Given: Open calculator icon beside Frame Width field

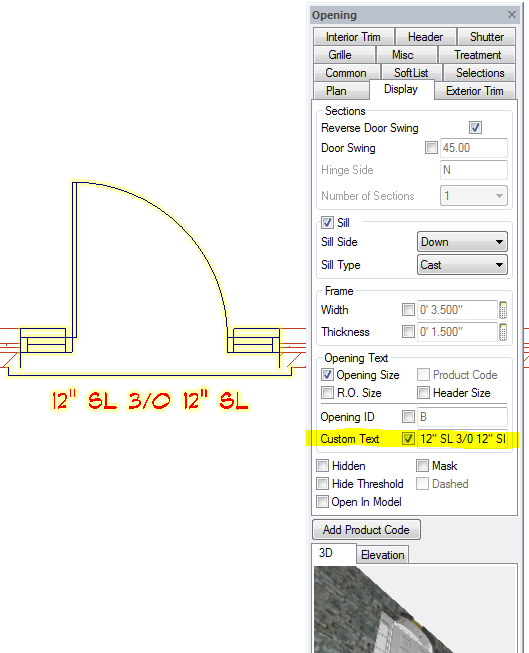Looking at the screenshot, I should coord(503,310).
